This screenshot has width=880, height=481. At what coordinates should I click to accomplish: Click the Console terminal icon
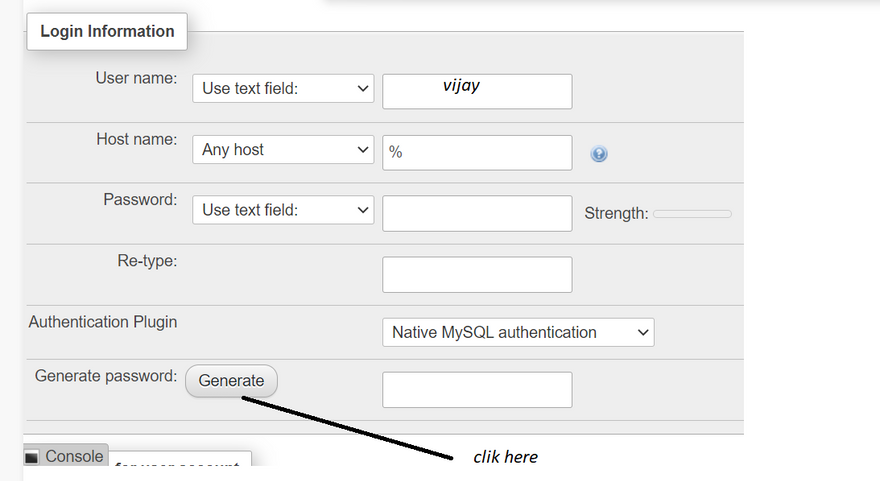pyautogui.click(x=32, y=457)
